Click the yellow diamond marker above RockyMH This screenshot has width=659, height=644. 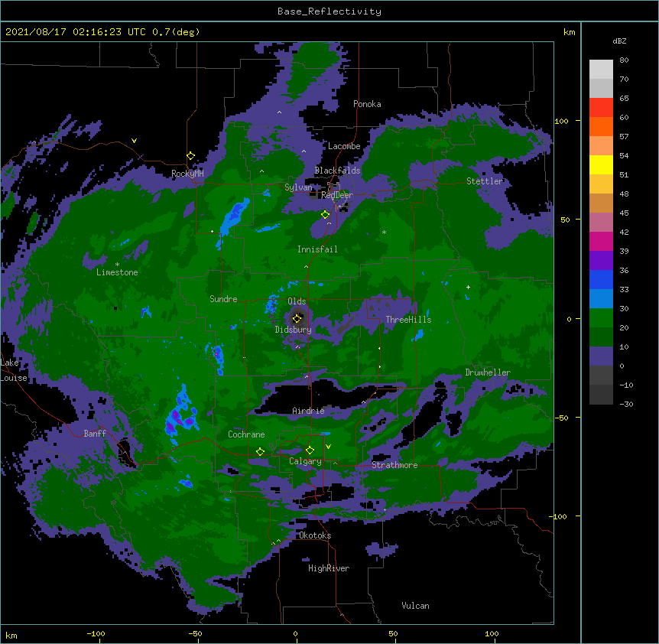[x=191, y=156]
